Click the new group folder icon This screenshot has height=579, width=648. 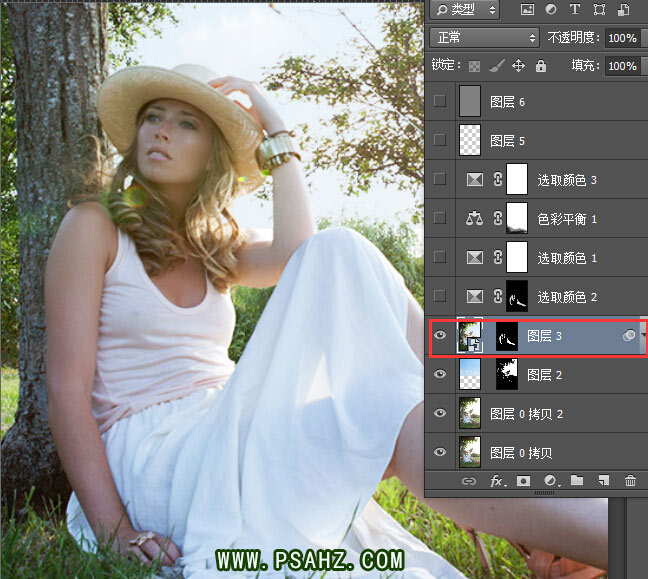point(577,481)
